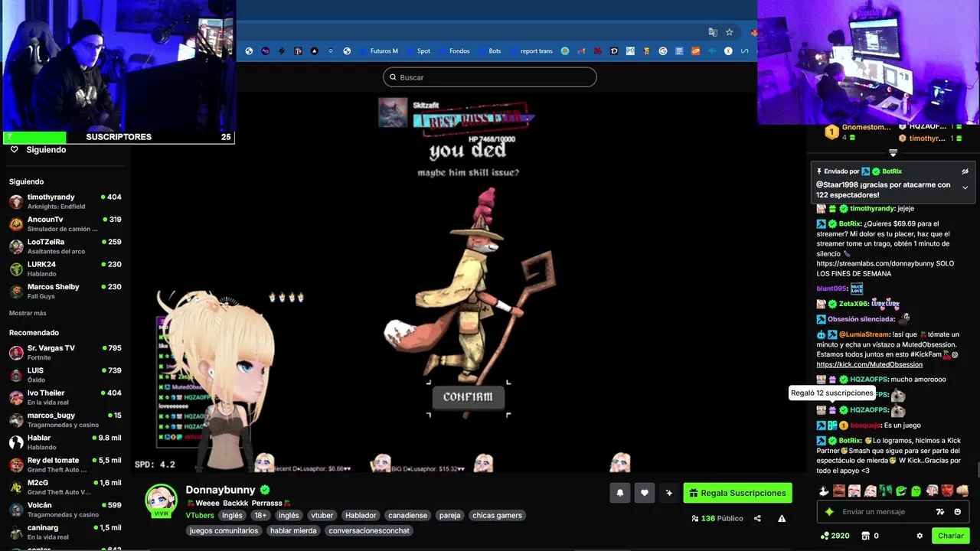Report stream with warning triangle icon
This screenshot has height=551, width=980.
(782, 518)
